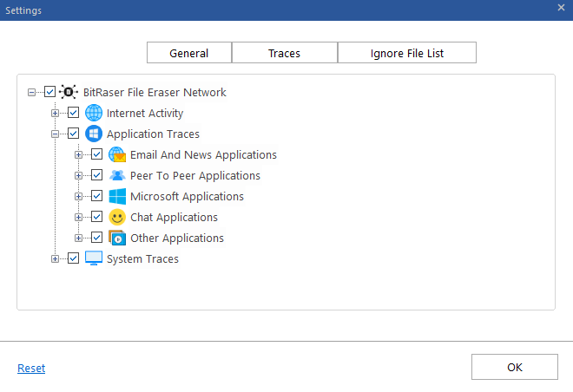
Task: Select the 'BitRaser File Eraser Network' label
Action: (x=155, y=92)
